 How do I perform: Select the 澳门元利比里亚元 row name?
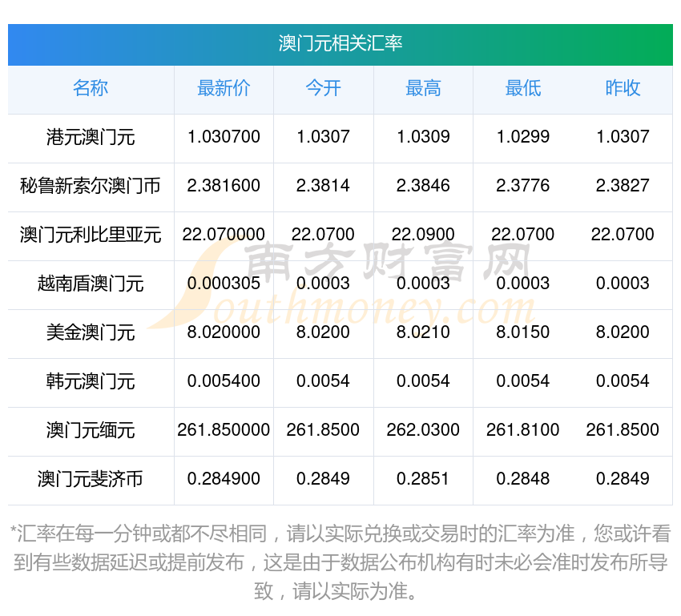tap(91, 235)
